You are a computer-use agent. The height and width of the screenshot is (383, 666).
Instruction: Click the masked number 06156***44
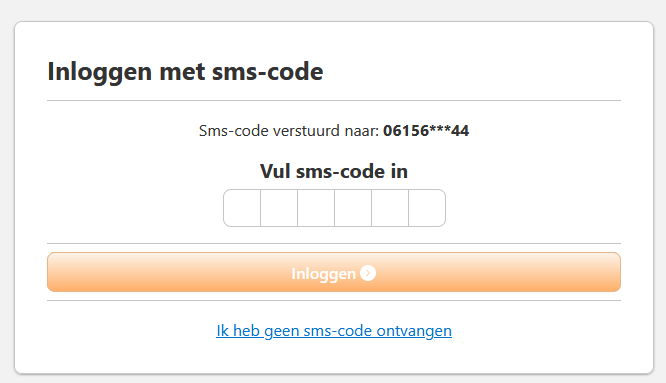426,131
